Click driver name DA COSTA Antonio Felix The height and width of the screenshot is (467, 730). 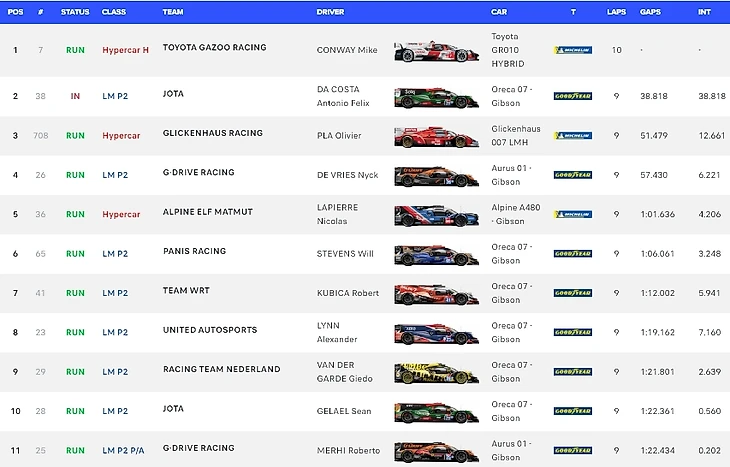[x=343, y=96]
